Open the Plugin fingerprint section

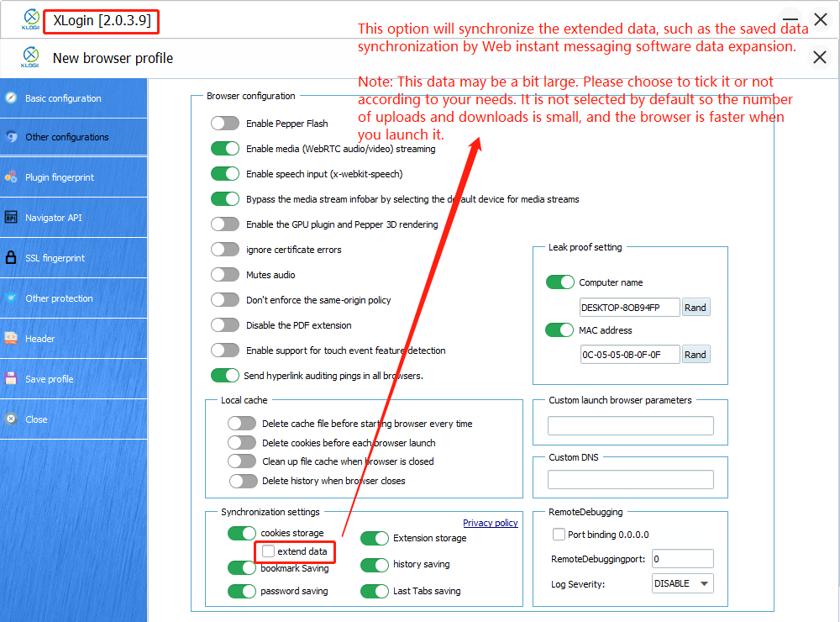[x=73, y=177]
